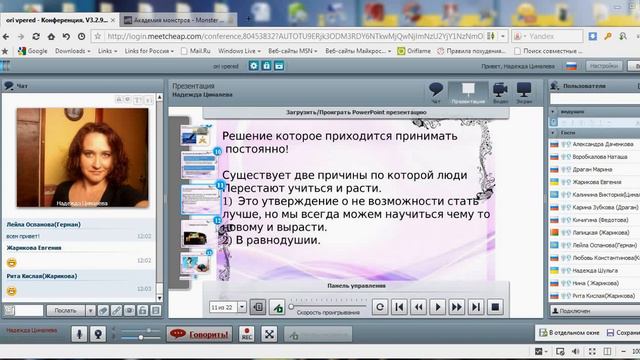Viewport: 640px width, 360px height.
Task: Select slide thumbnail number 11
Action: click(x=200, y=199)
